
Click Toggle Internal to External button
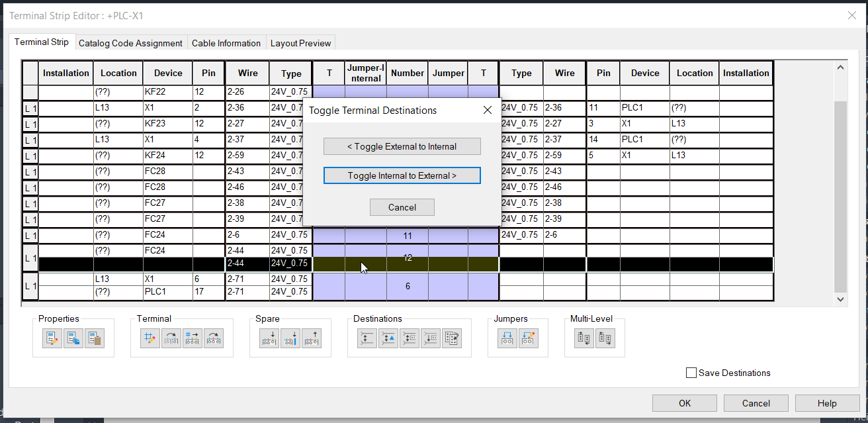402,175
